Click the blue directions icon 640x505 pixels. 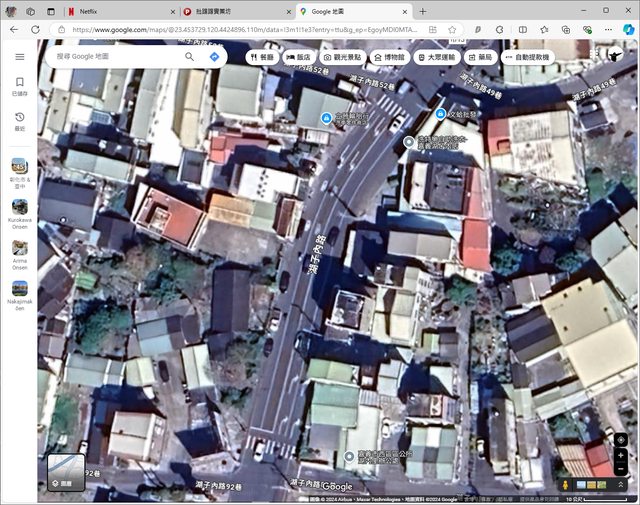214,57
